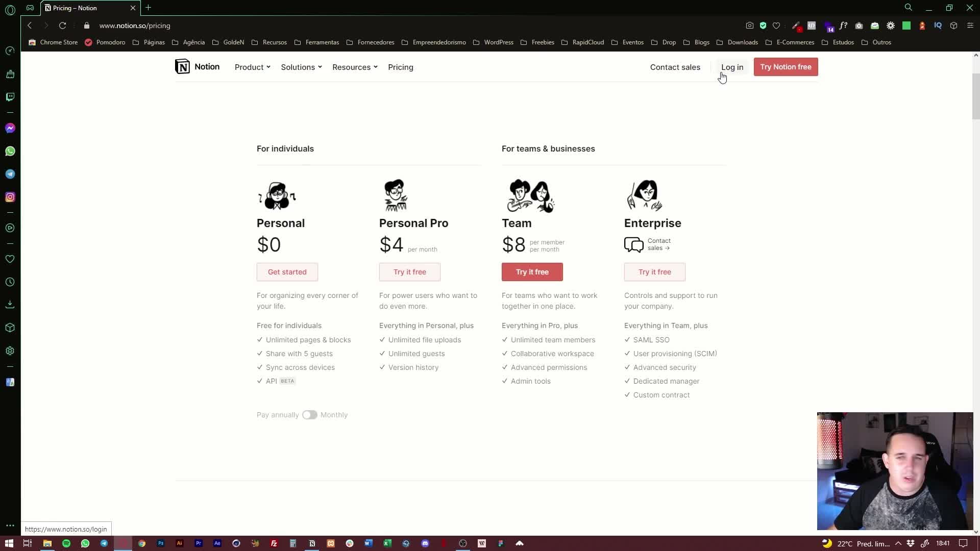The image size is (980, 551).
Task: Open the sidebar three-dots more menu
Action: pos(10,525)
